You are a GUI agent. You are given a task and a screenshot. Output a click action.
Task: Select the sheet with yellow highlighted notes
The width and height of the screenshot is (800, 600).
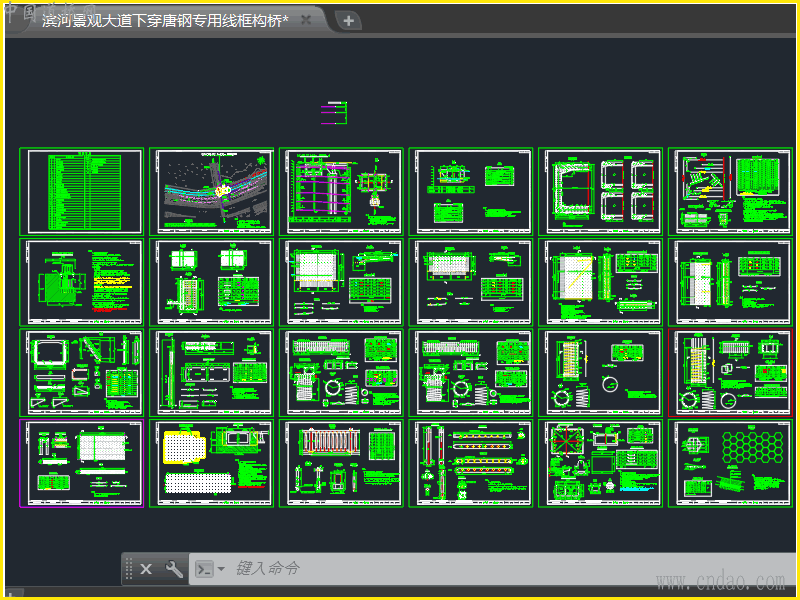(82, 282)
